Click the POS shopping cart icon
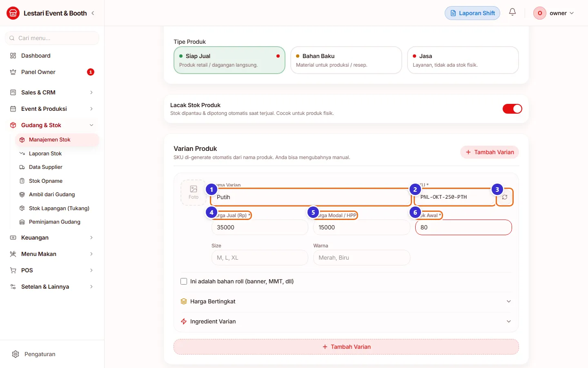 (x=13, y=270)
